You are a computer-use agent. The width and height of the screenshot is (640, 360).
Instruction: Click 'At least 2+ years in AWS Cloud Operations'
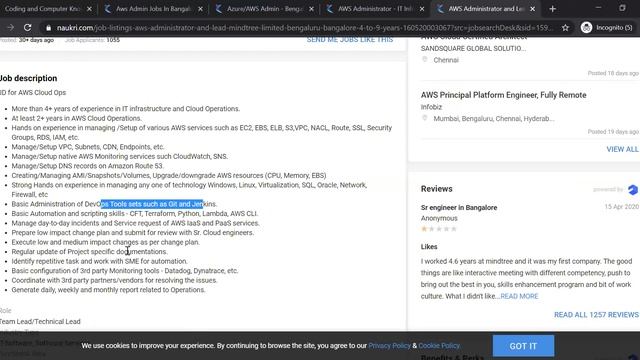click(76, 118)
